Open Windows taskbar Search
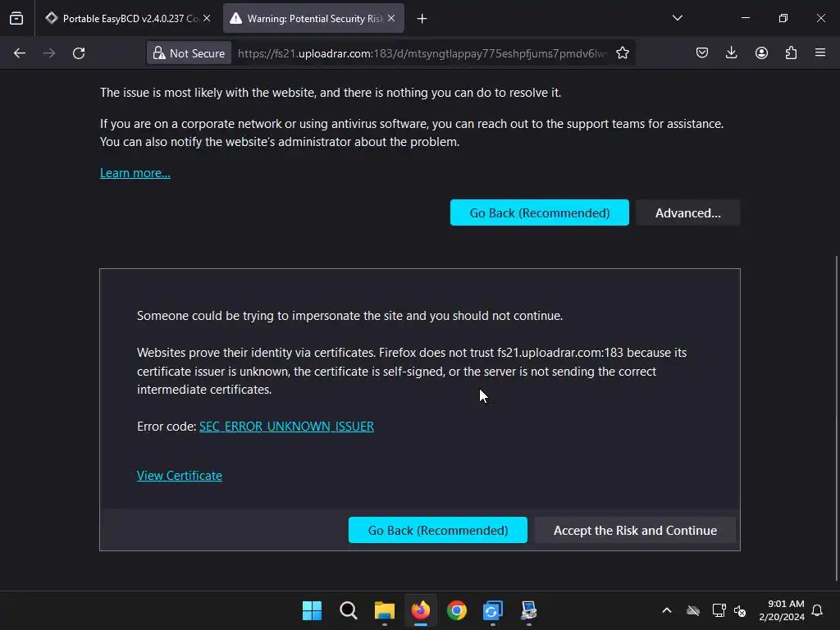The width and height of the screenshot is (840, 630). [348, 610]
